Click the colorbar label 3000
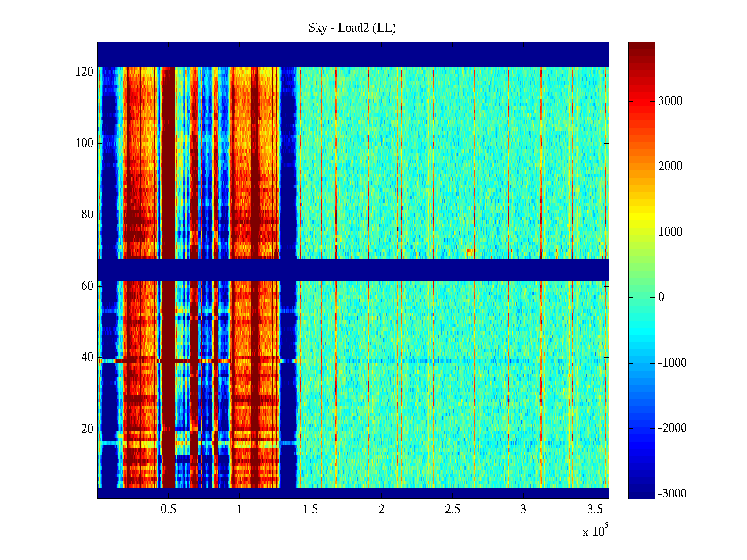This screenshot has height=560, width=747. point(670,101)
